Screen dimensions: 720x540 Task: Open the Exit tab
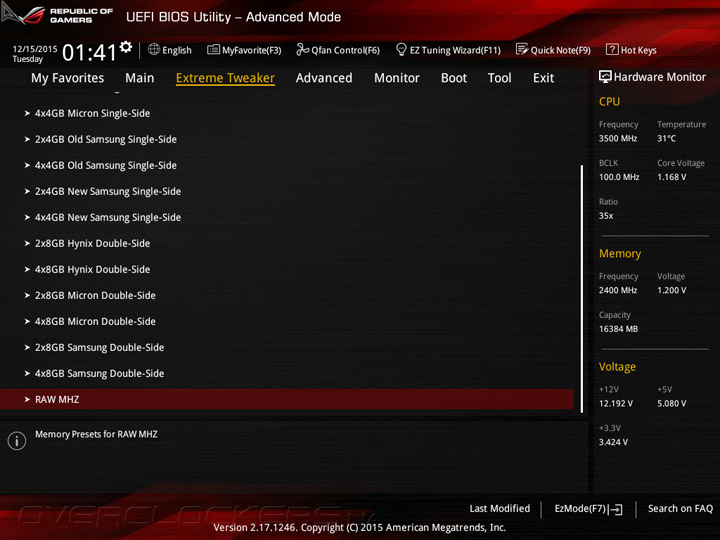pos(544,78)
